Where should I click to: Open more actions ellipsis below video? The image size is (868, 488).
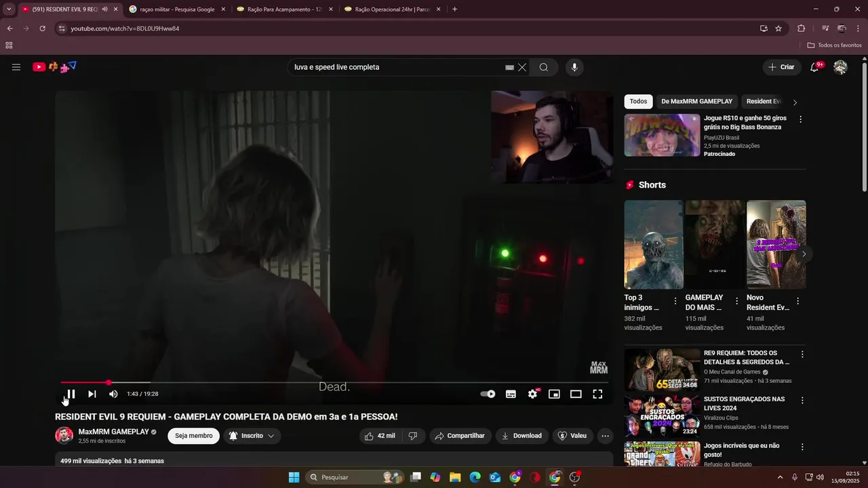(x=606, y=436)
